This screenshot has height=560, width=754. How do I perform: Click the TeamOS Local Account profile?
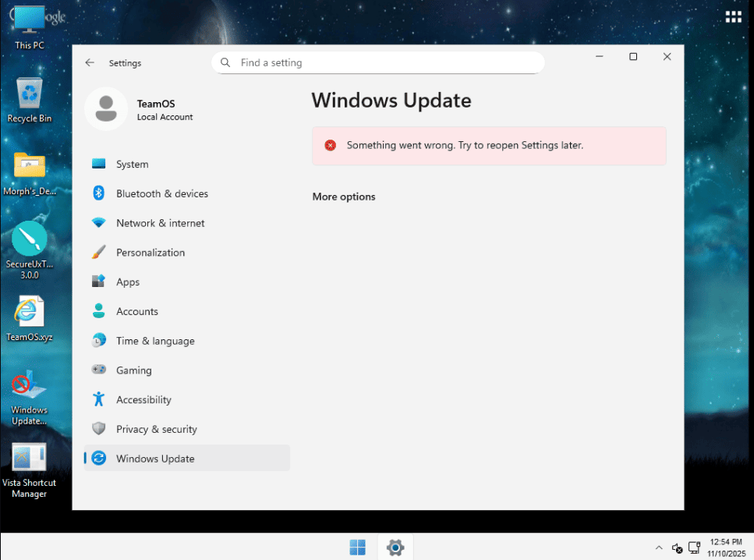tap(140, 109)
